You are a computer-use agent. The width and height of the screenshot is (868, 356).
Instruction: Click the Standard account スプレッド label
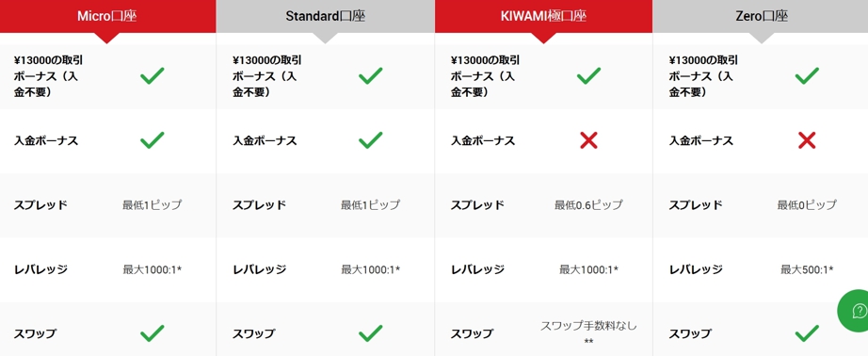259,205
